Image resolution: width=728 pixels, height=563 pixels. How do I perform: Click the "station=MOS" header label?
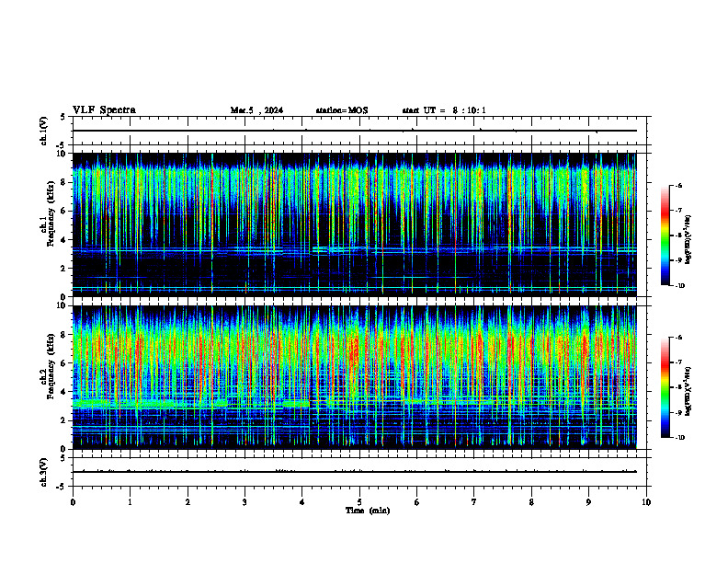click(x=342, y=110)
